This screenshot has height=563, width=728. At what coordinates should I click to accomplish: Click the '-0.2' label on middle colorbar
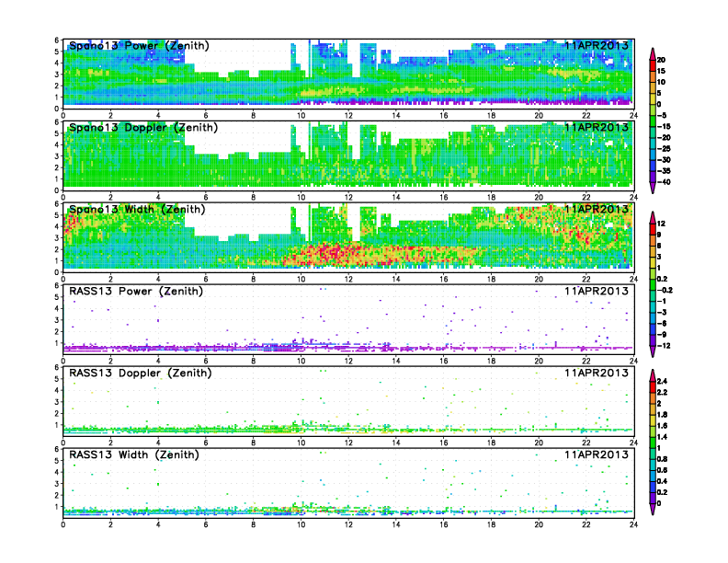click(665, 291)
